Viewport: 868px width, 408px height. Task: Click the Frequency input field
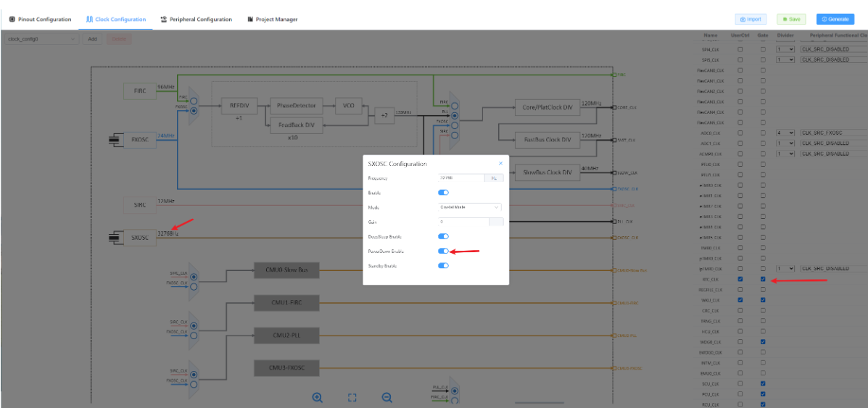point(461,178)
